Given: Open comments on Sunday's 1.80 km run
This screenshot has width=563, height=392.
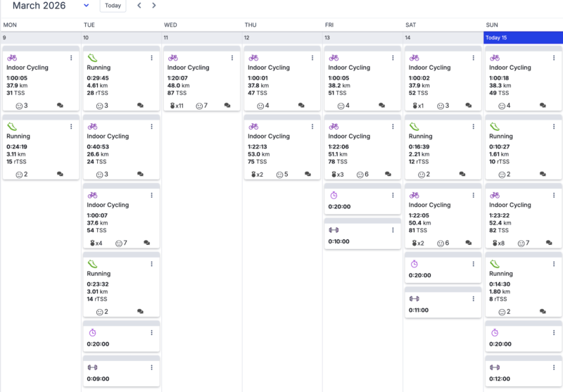Looking at the screenshot, I should pyautogui.click(x=543, y=311).
